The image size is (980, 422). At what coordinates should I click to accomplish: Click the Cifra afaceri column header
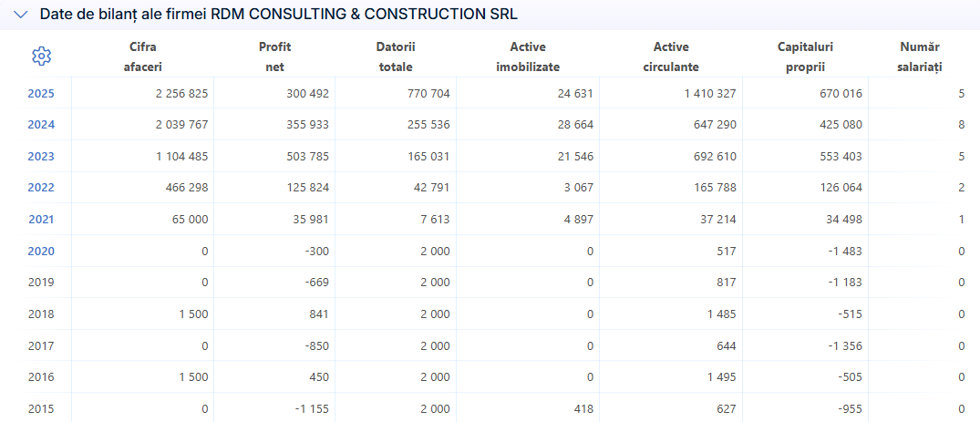143,57
